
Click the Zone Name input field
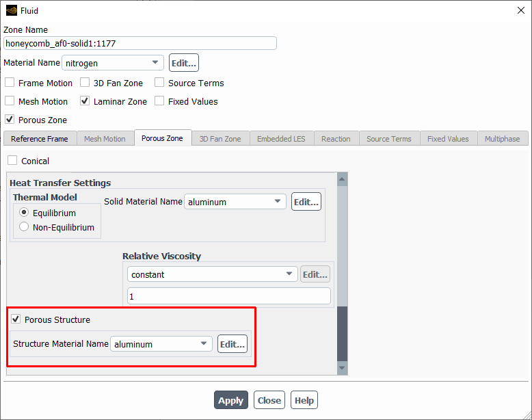pyautogui.click(x=140, y=44)
